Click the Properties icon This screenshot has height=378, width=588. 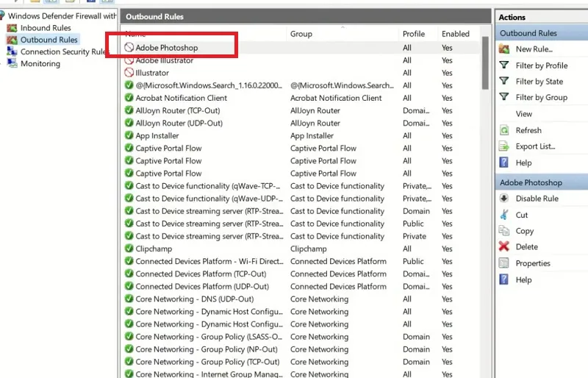coord(504,263)
